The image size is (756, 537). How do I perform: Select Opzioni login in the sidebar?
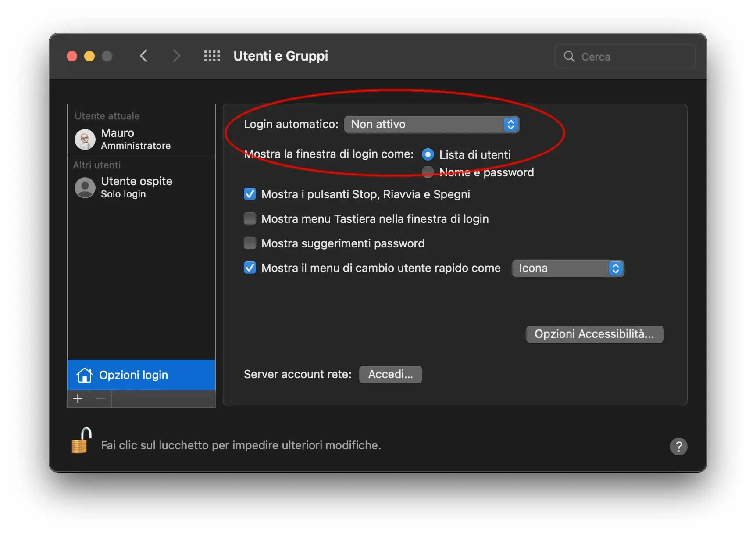click(x=133, y=375)
